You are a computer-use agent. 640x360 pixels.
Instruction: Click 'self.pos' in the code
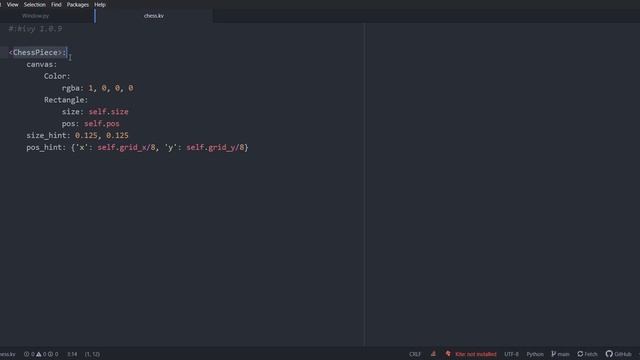click(102, 124)
